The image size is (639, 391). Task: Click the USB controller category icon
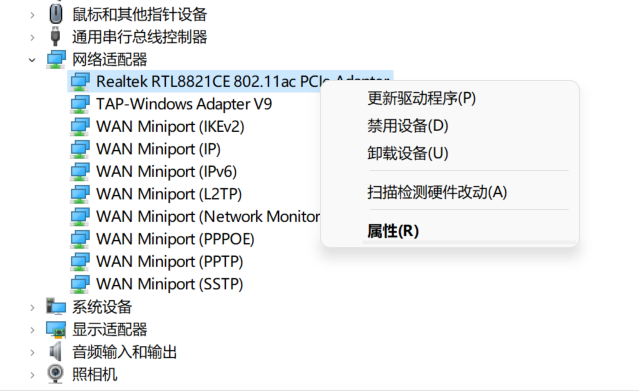click(55, 36)
